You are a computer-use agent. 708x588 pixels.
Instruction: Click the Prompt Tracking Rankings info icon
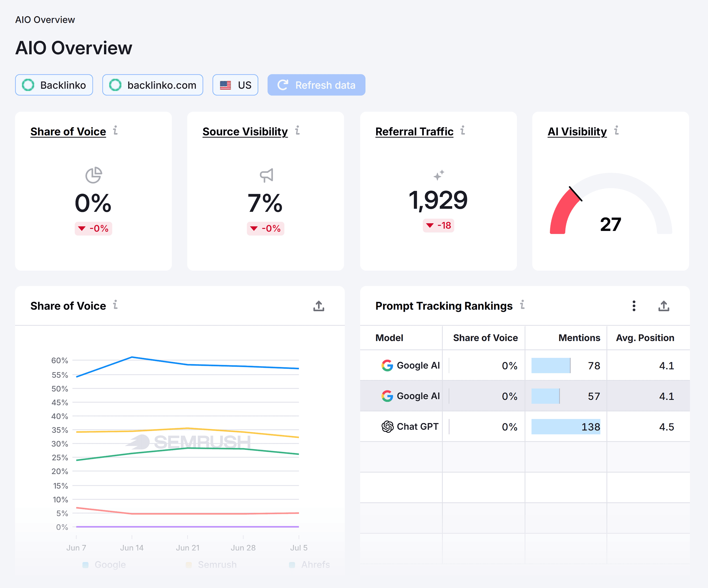(522, 305)
